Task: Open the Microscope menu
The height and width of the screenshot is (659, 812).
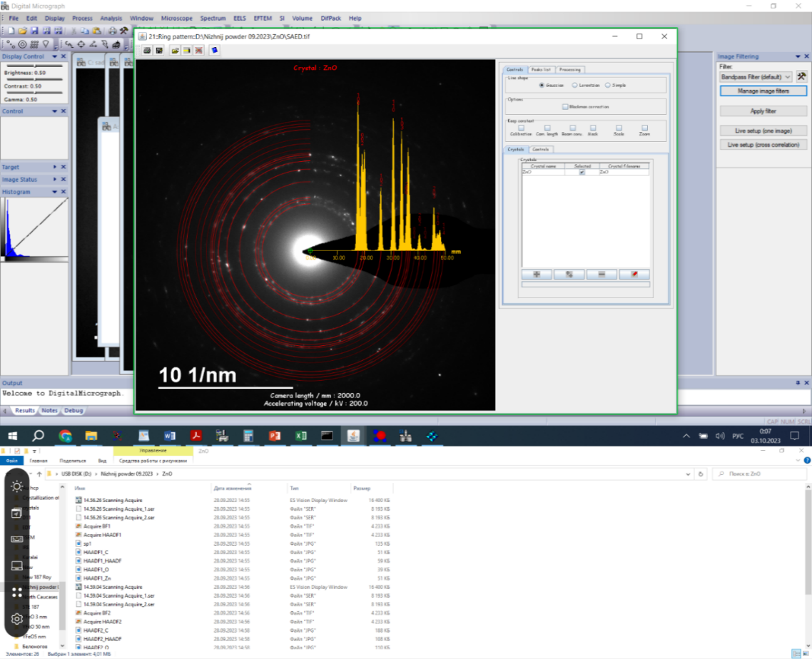Action: pyautogui.click(x=176, y=18)
